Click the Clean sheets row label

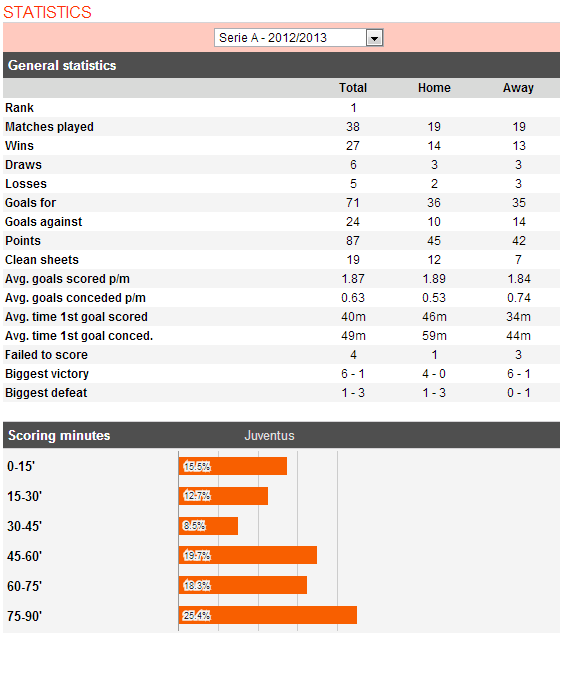(42, 260)
